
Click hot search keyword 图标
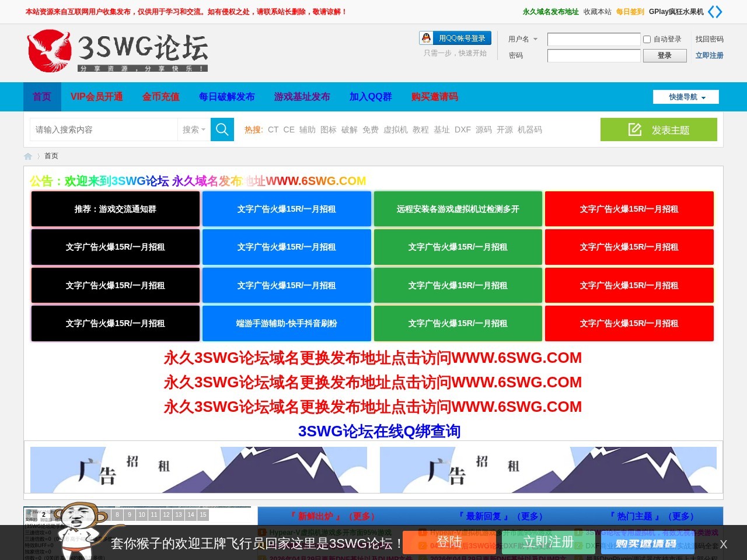pyautogui.click(x=329, y=129)
